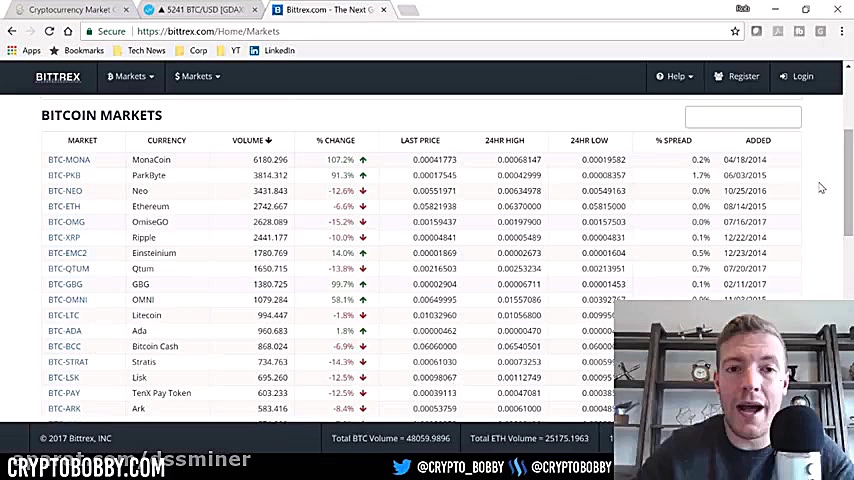Viewport: 854px width, 480px height.
Task: Close the Cryptocurrency Market tab
Action: pos(126,10)
